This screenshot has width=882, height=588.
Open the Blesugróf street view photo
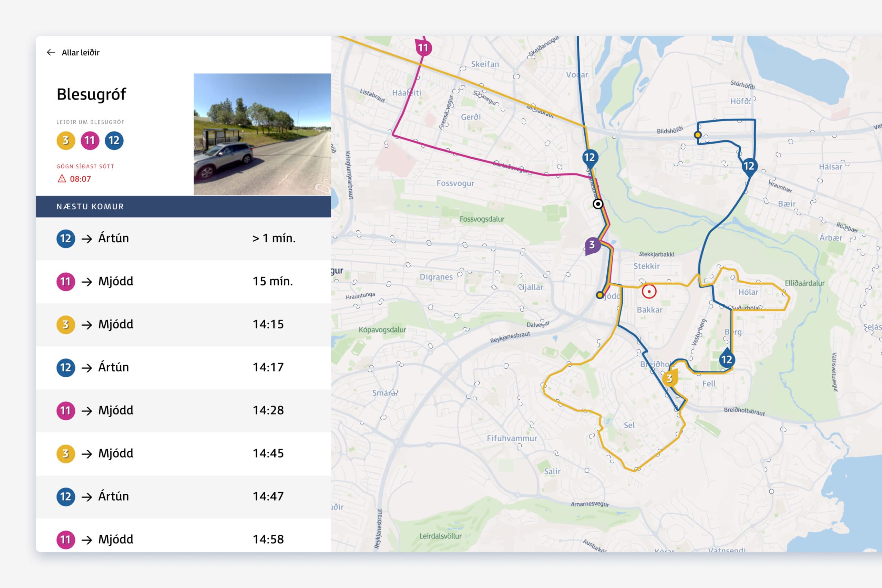pos(262,134)
